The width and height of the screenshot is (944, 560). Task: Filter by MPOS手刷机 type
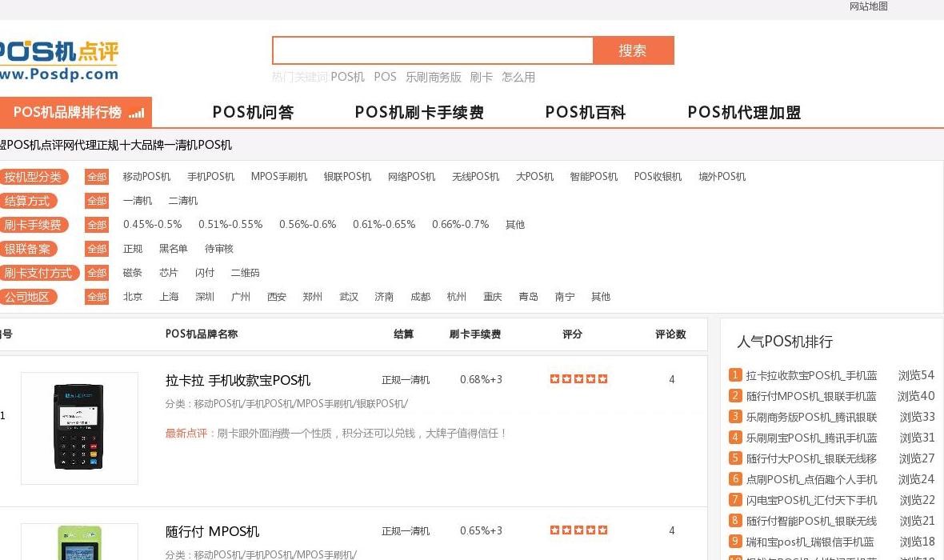click(278, 177)
